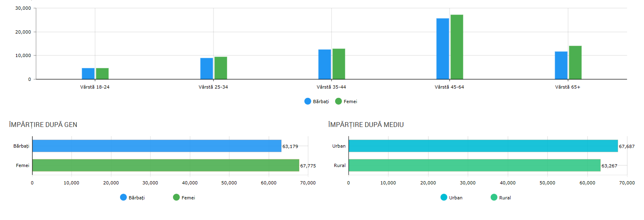Click the green Femei bar for Vârstă 18-24
Viewport: 644px width, 220px height.
(102, 74)
